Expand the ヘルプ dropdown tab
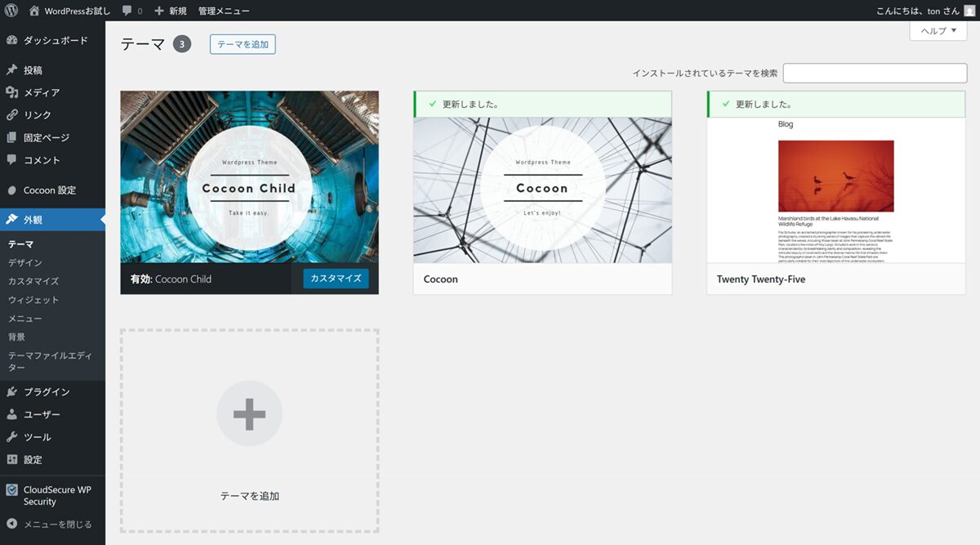 938,31
